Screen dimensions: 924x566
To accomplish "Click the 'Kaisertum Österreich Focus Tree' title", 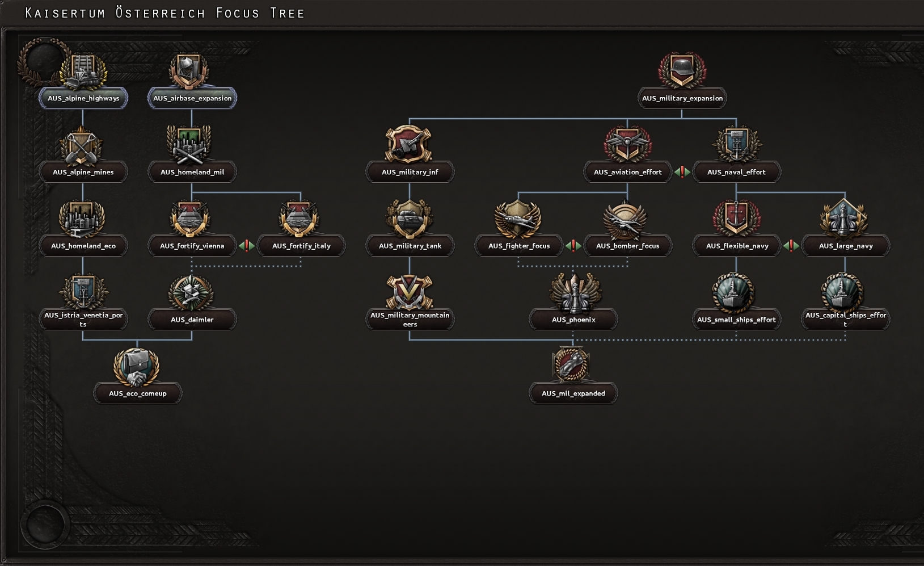I will (x=165, y=13).
